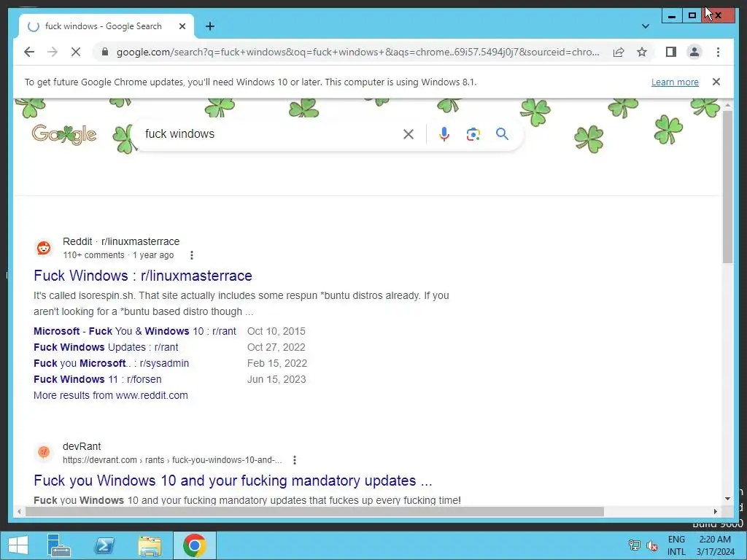The image size is (747, 560).
Task: Click the Reddit favicon on first result
Action: point(44,248)
